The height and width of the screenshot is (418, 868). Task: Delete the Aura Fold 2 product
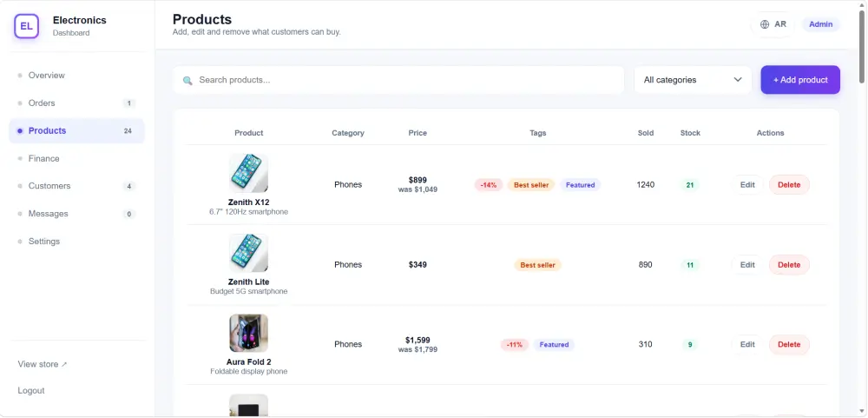(x=789, y=344)
